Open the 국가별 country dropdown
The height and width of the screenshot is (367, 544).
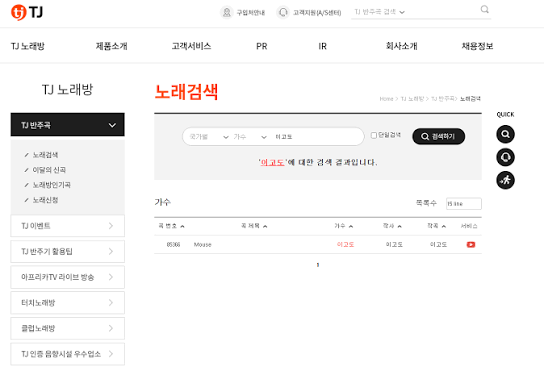point(208,137)
